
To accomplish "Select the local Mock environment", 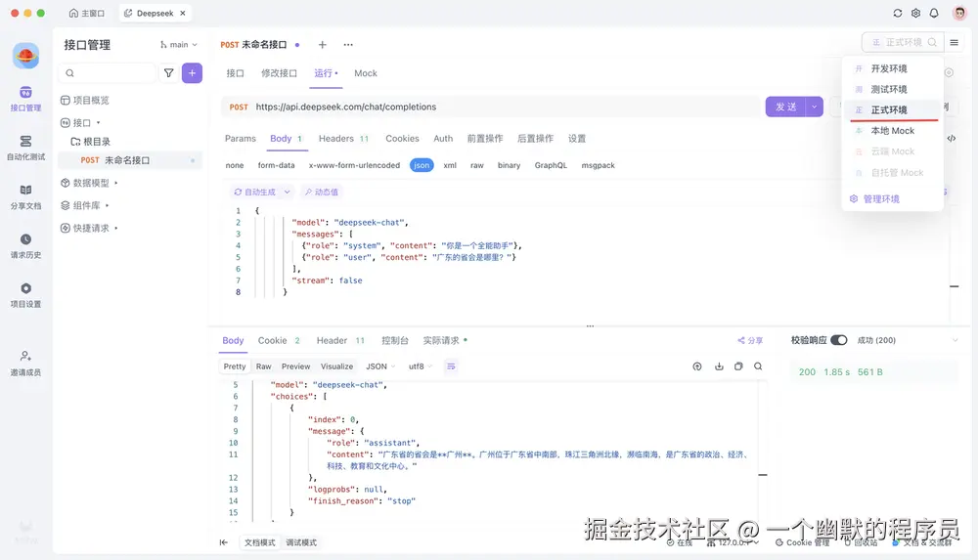I will 893,130.
